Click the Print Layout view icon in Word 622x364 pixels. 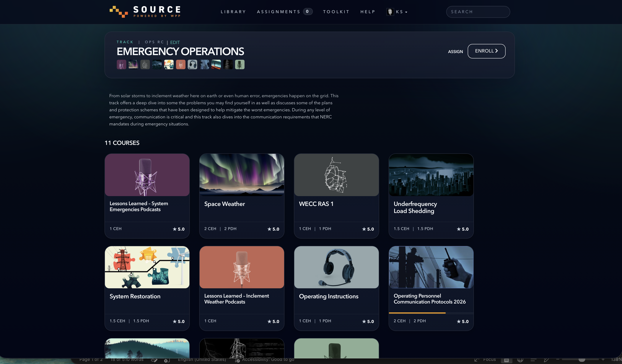point(506,360)
